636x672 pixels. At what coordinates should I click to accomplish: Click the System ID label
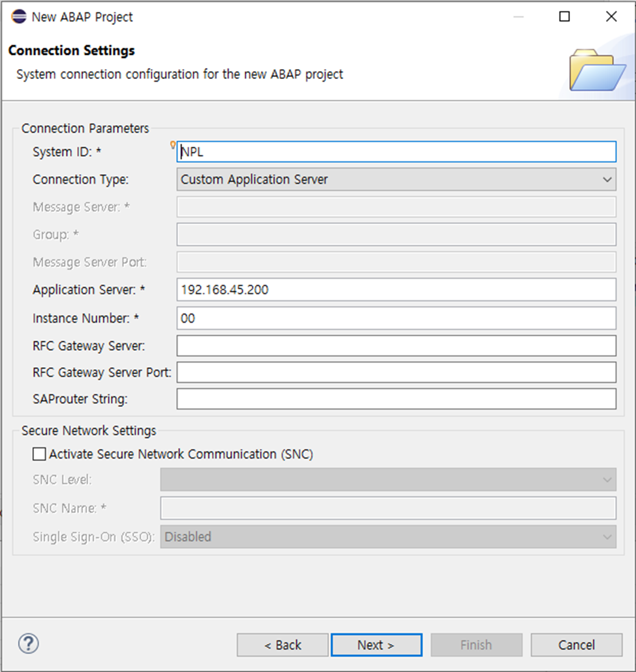[67, 152]
